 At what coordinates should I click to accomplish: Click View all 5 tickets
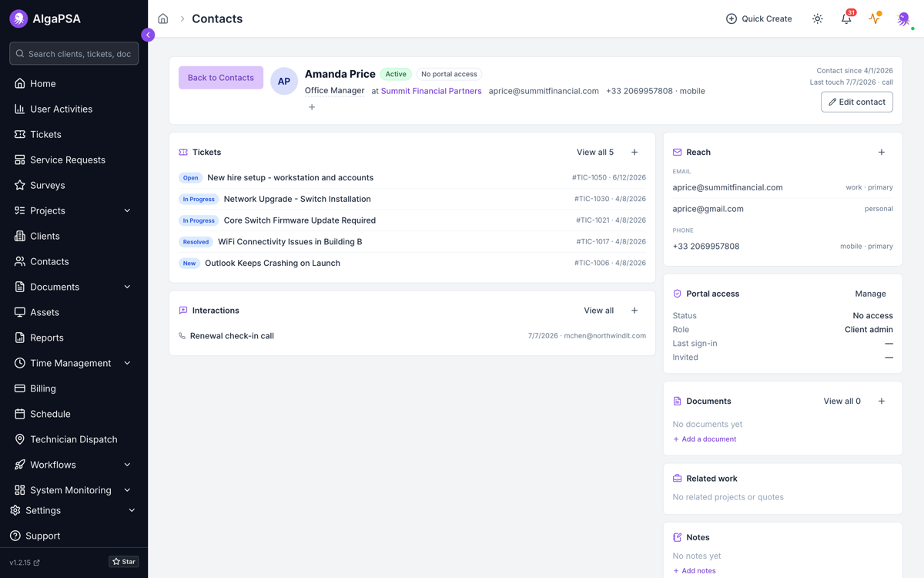[x=595, y=153]
